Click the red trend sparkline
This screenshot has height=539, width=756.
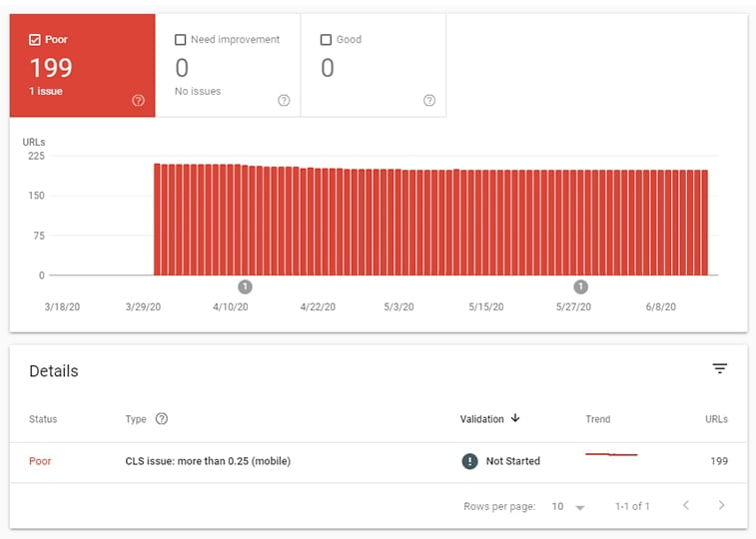point(611,454)
